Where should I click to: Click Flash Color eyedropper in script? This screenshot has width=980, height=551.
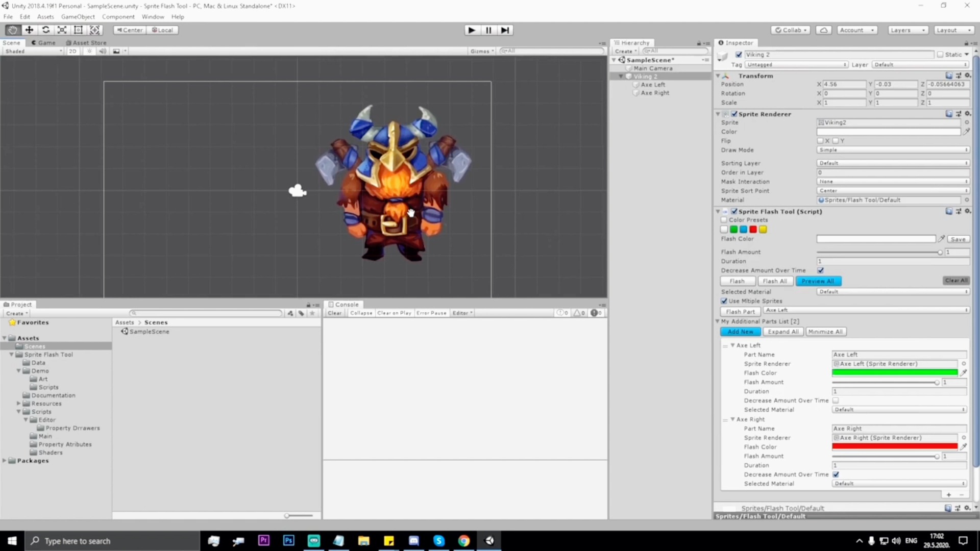pos(942,239)
